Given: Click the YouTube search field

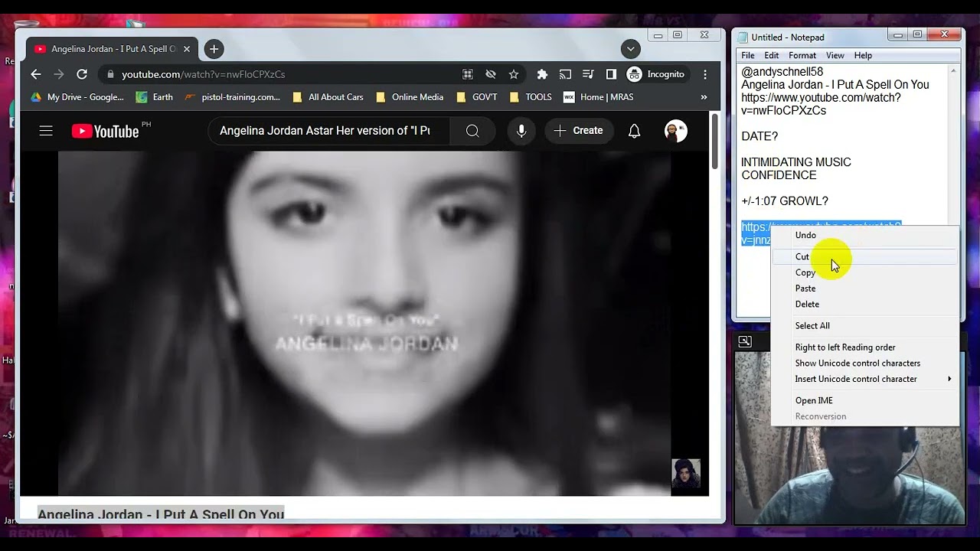Looking at the screenshot, I should tap(328, 131).
